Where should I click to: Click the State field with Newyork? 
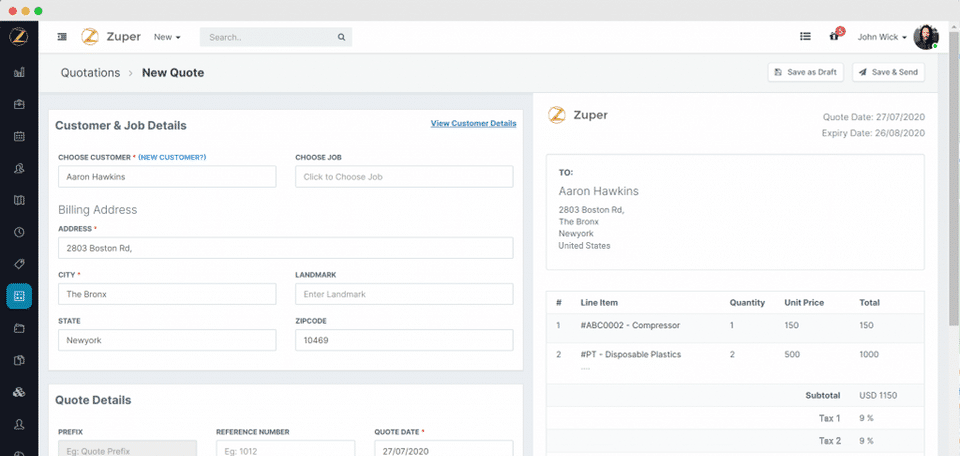click(x=167, y=340)
